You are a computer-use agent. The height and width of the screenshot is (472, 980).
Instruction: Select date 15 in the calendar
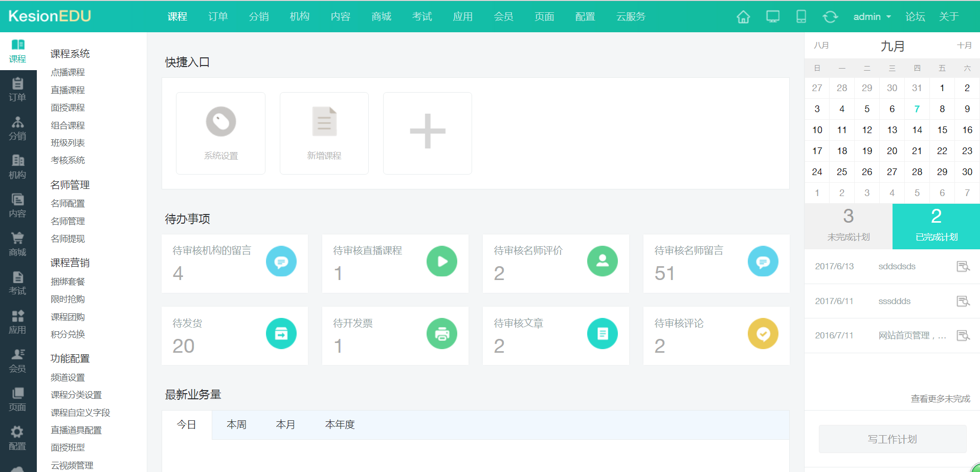(x=942, y=130)
